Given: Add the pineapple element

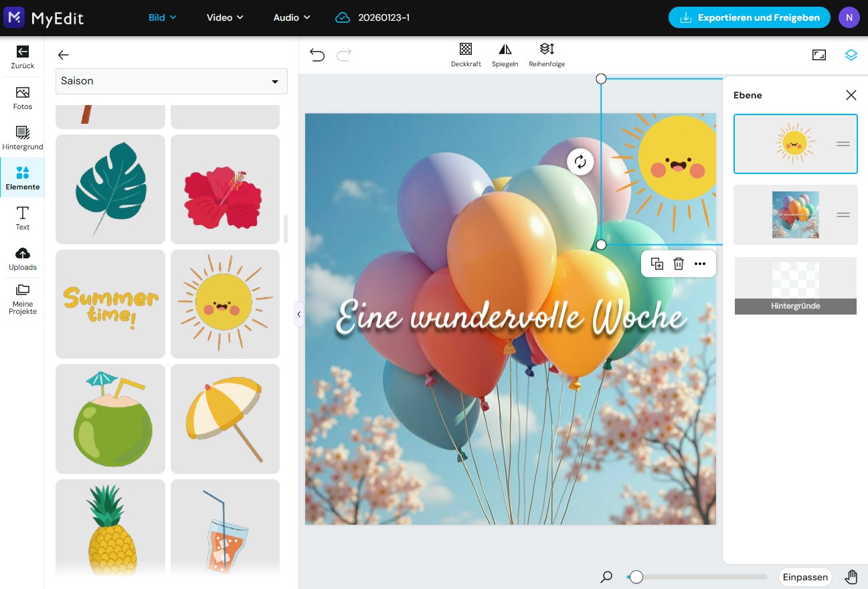Looking at the screenshot, I should (110, 527).
